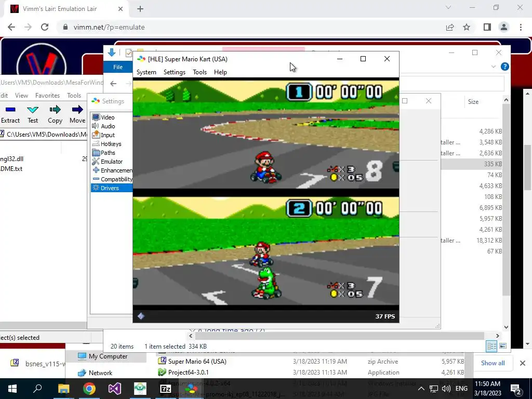The image size is (532, 399).
Task: Open the volume control in tray
Action: (446, 389)
